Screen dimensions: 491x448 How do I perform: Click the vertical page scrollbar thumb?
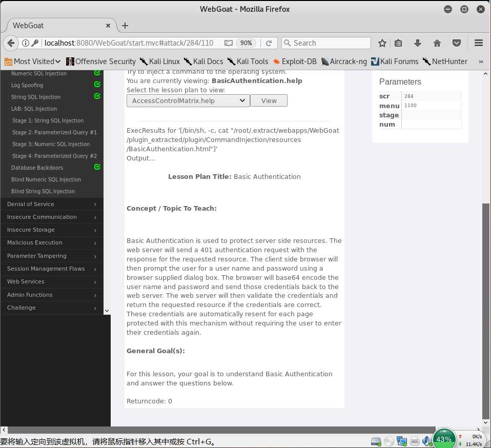coord(486,311)
